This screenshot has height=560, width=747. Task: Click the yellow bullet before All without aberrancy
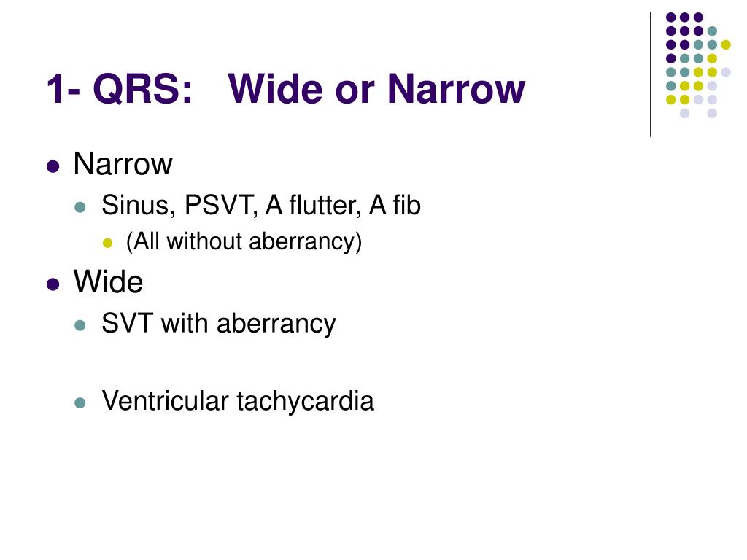pyautogui.click(x=108, y=244)
